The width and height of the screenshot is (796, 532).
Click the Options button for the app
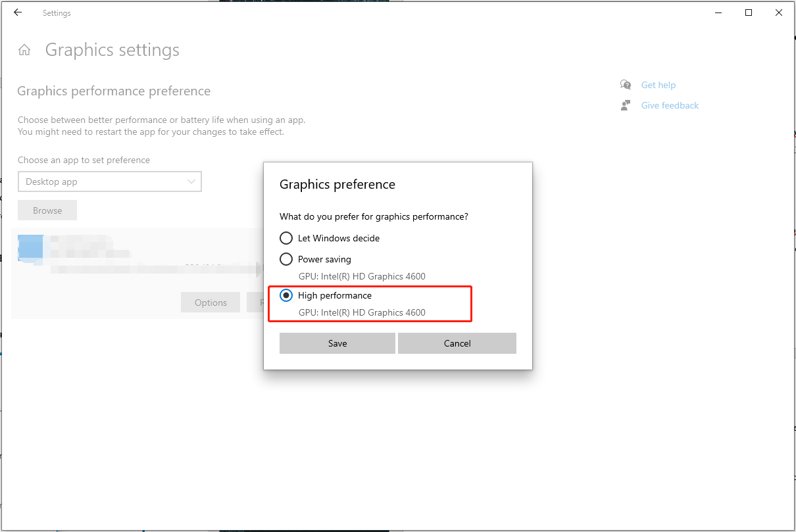click(211, 302)
